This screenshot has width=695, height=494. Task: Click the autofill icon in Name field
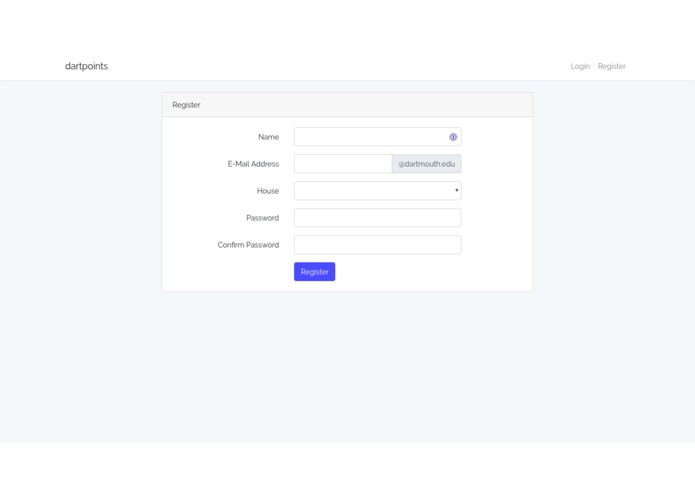tap(453, 137)
